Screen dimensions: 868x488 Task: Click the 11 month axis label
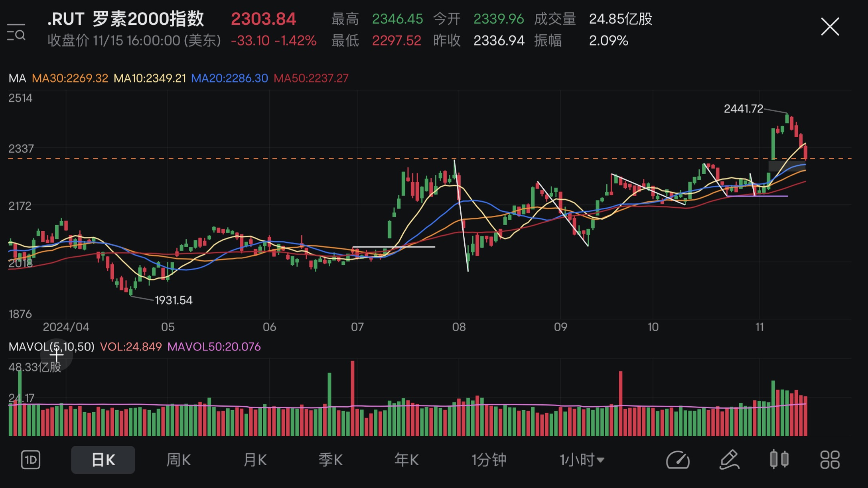click(759, 327)
